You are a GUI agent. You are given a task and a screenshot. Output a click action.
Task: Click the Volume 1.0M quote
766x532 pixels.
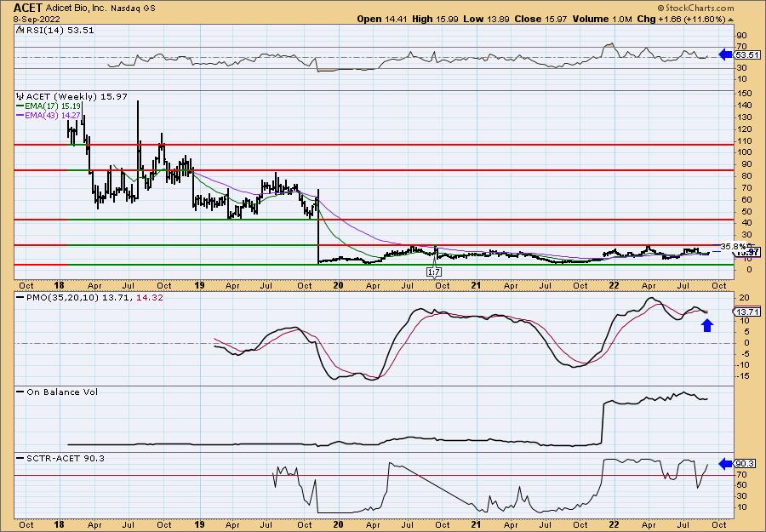603,19
